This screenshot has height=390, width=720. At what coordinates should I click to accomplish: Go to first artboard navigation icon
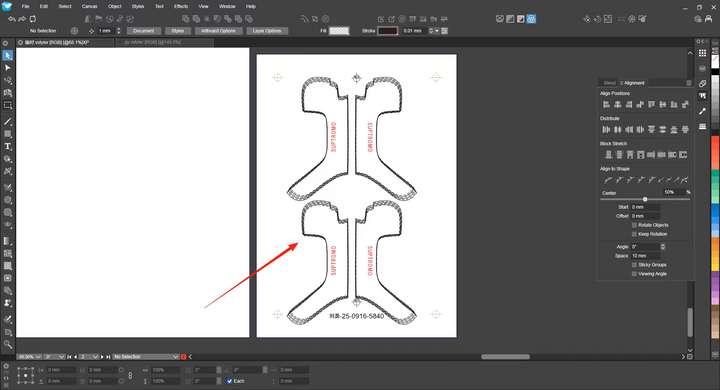click(x=69, y=356)
